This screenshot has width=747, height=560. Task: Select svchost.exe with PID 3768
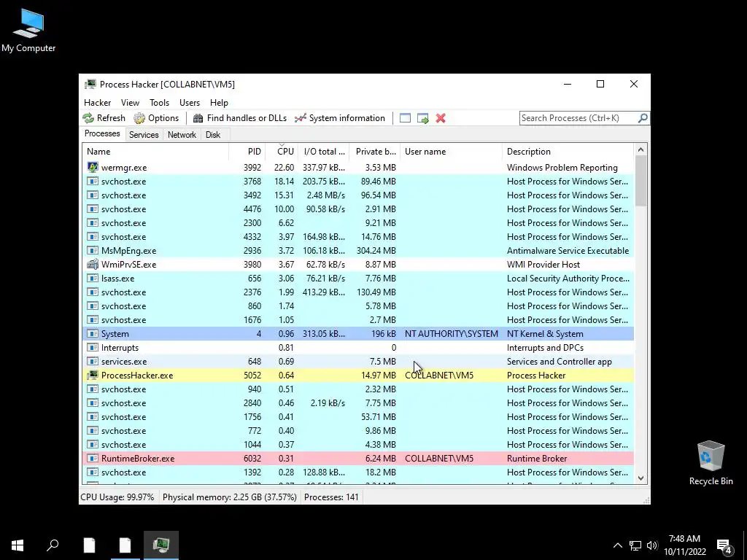[x=357, y=182]
